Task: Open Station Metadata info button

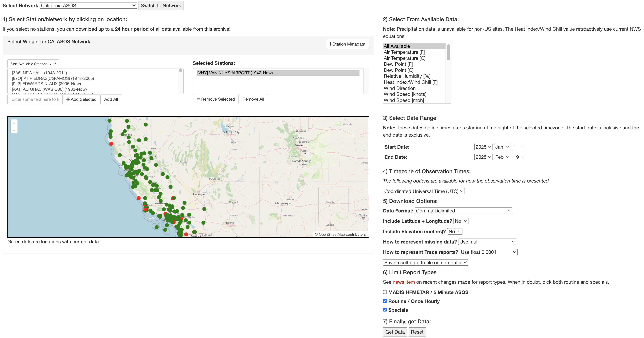Action: pyautogui.click(x=347, y=44)
